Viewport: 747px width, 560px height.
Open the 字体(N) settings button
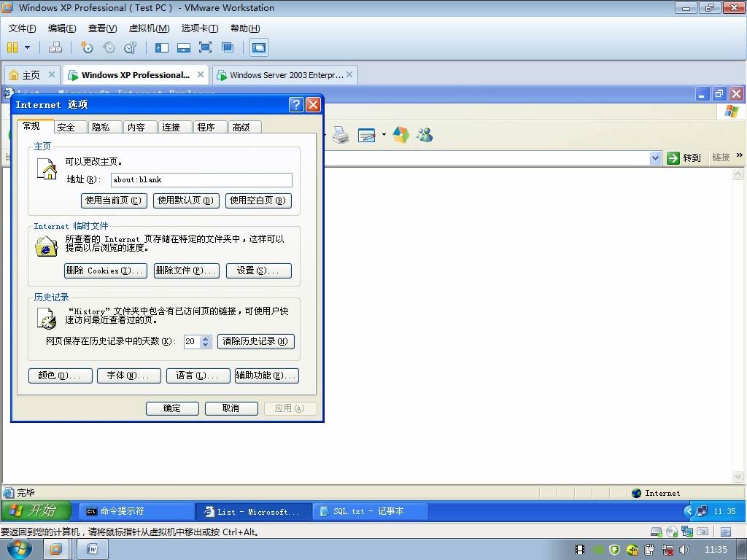click(x=128, y=376)
